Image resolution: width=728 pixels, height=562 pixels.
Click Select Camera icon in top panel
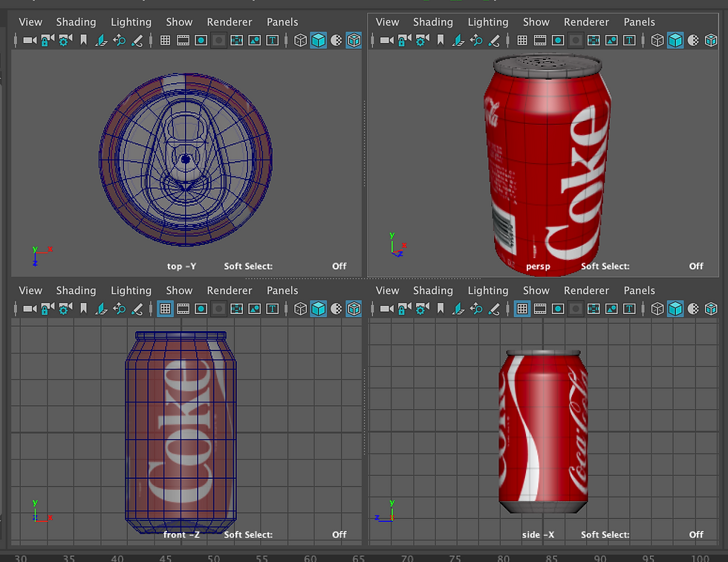point(30,40)
